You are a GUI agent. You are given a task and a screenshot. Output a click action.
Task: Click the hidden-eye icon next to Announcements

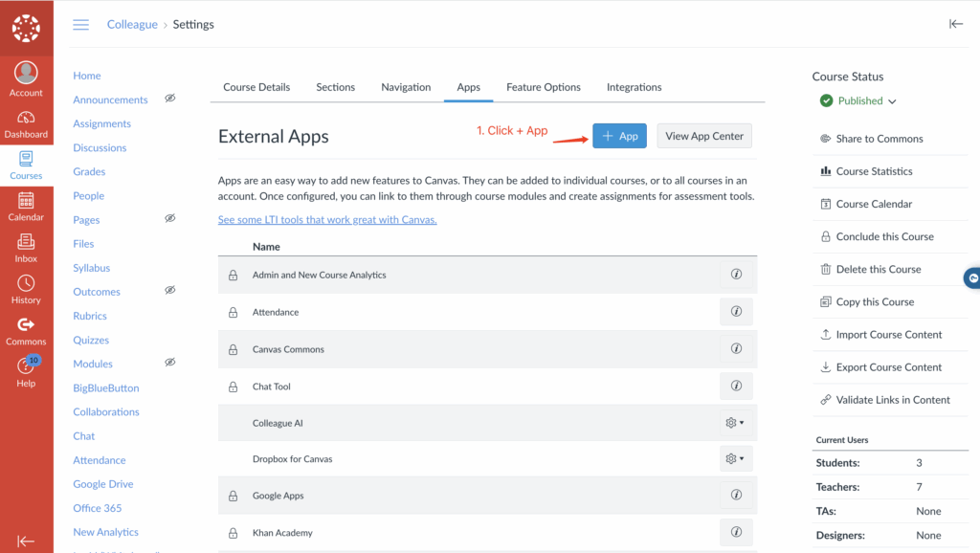[x=169, y=99]
